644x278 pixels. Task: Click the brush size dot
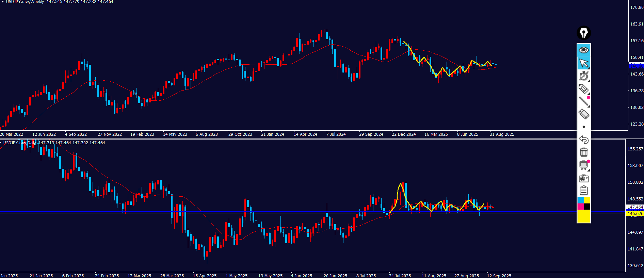584,127
